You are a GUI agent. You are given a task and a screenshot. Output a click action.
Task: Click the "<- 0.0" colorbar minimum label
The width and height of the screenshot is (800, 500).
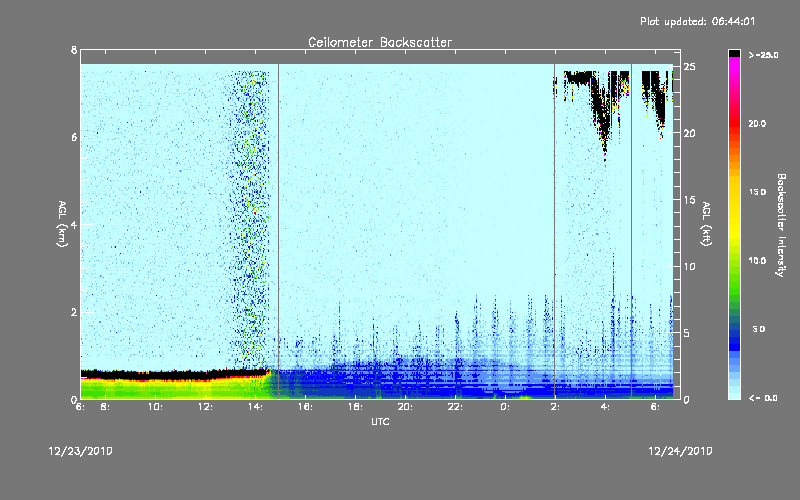point(763,397)
